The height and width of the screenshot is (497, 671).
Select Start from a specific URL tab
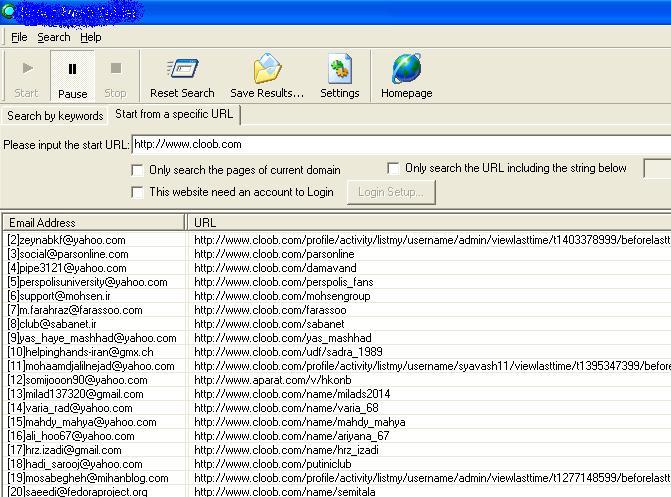tap(174, 114)
